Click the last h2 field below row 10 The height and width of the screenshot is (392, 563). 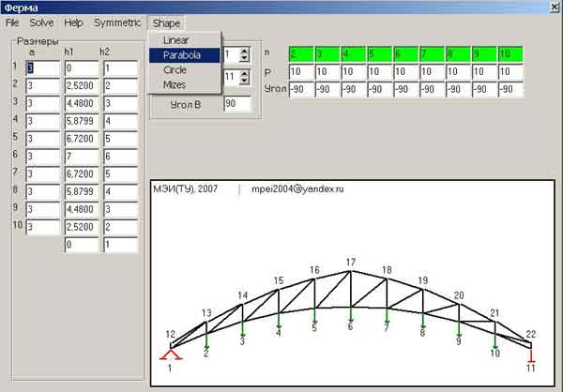click(121, 245)
